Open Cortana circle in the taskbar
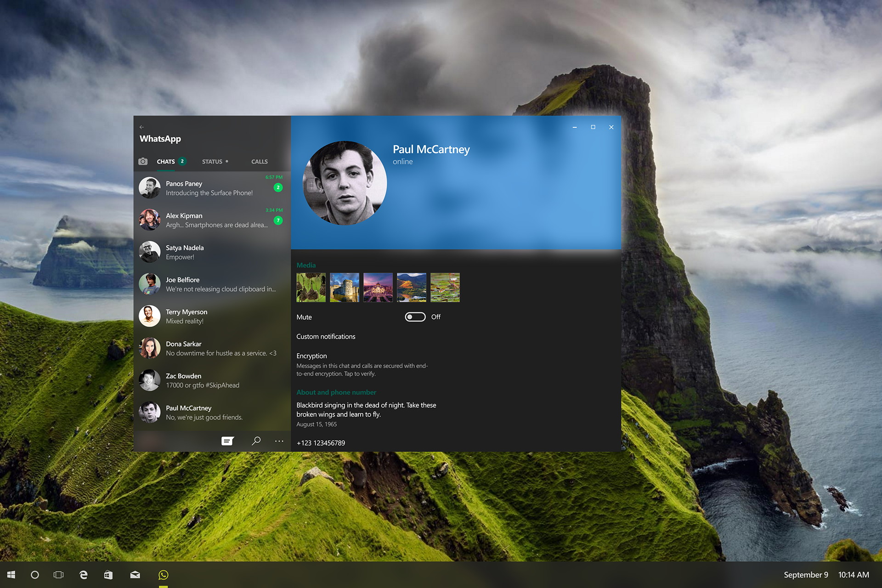The width and height of the screenshot is (882, 588). [35, 575]
